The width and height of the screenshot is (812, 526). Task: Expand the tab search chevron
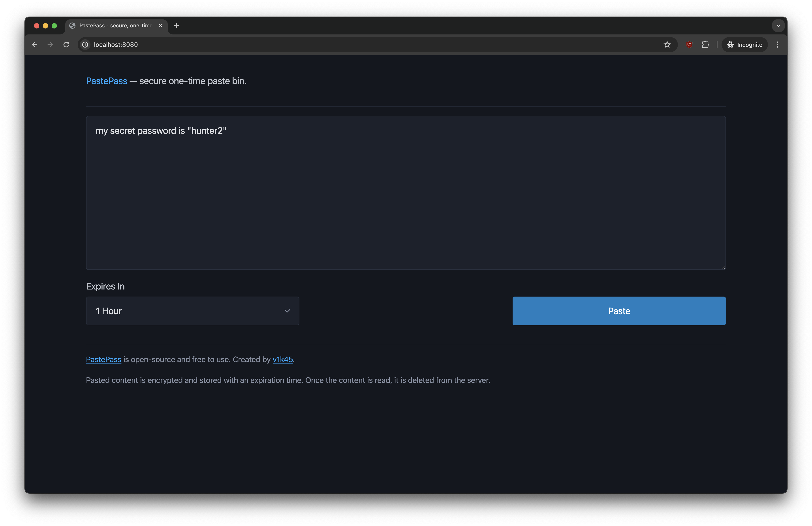pyautogui.click(x=778, y=25)
